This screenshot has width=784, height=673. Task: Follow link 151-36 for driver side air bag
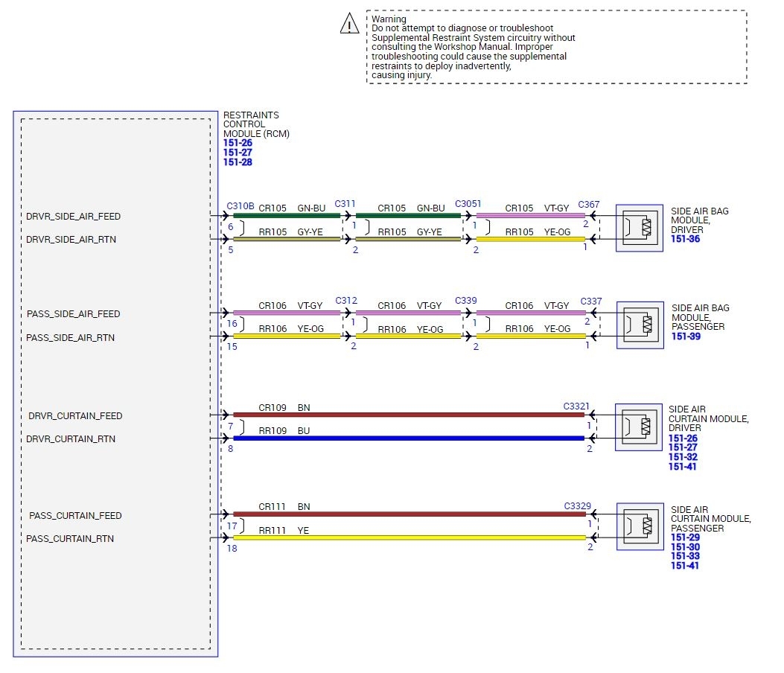coord(686,239)
